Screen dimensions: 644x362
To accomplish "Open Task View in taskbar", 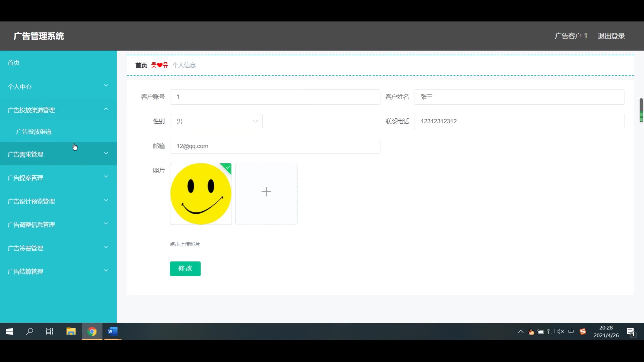I will [x=50, y=331].
